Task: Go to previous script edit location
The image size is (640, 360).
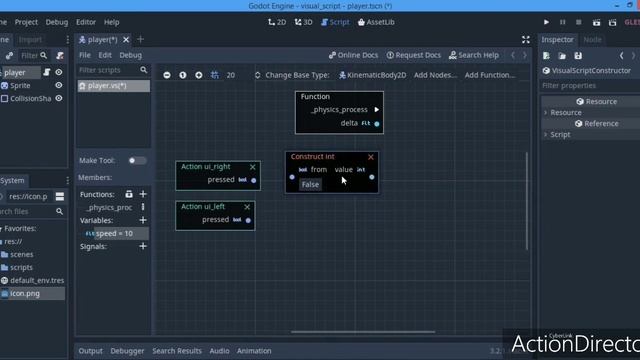Action: pos(513,55)
